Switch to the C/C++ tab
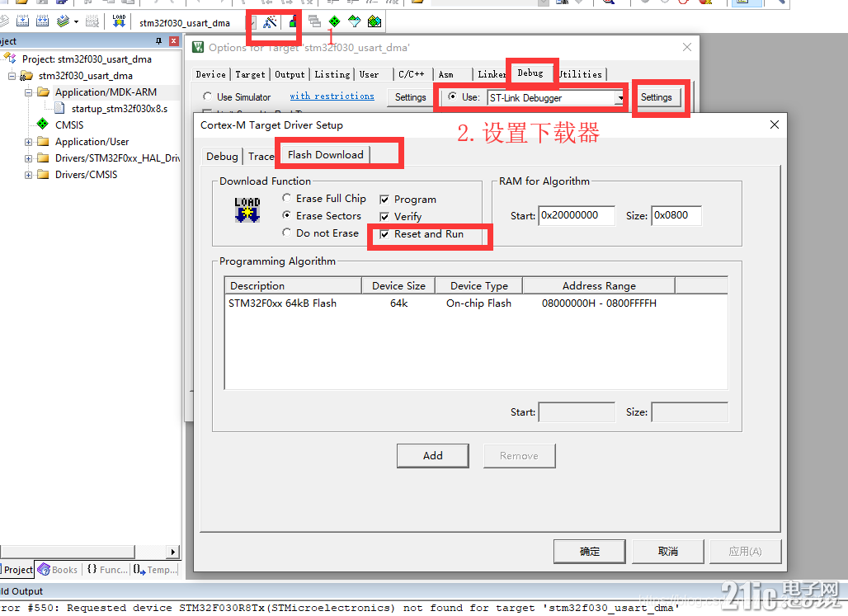Image resolution: width=848 pixels, height=616 pixels. pos(412,75)
